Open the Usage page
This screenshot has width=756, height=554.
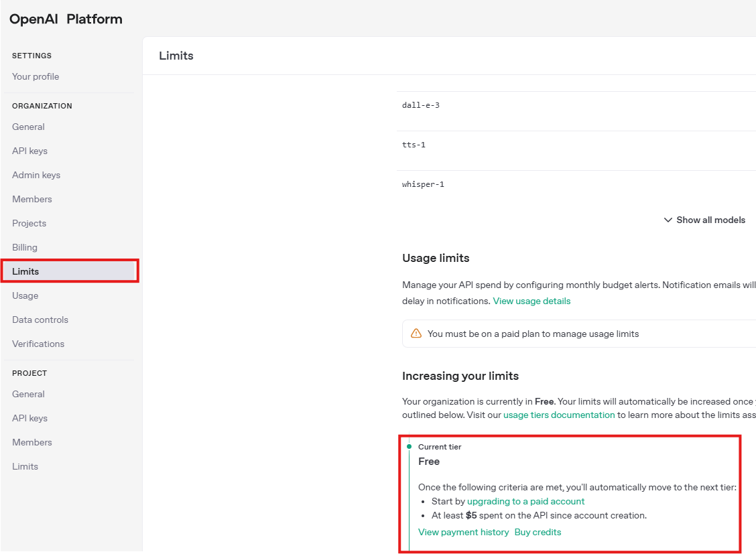coord(25,295)
